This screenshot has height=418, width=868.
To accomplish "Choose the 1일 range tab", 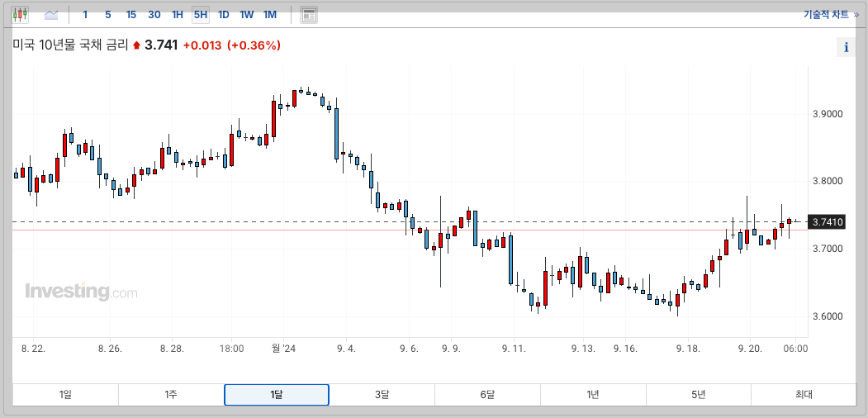I will click(x=65, y=395).
